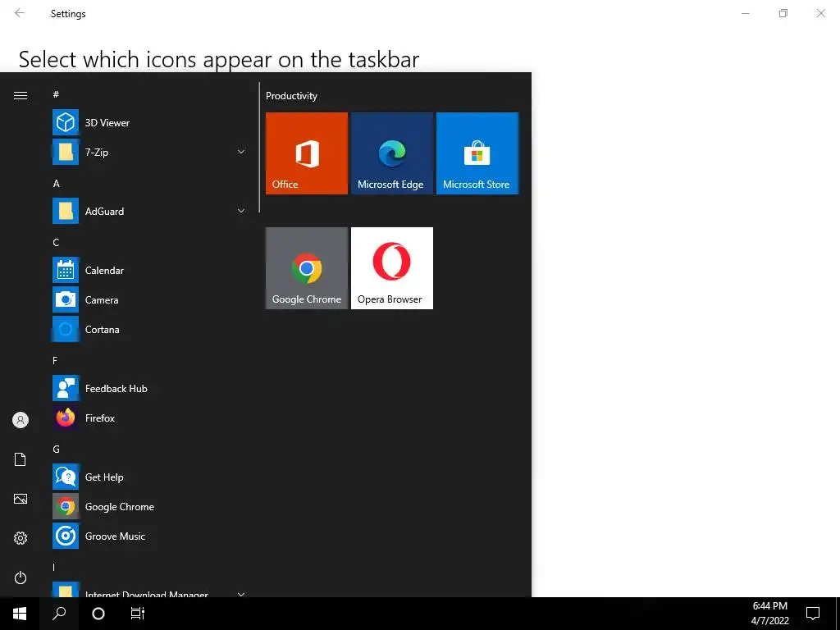Open the Groove Music icon
The image size is (840, 630).
click(x=66, y=536)
